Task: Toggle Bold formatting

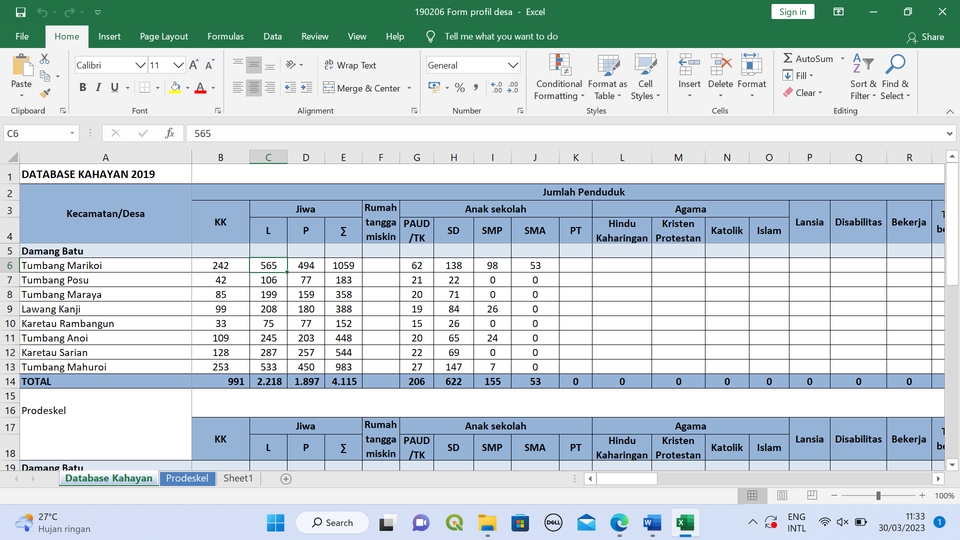Action: coord(83,88)
